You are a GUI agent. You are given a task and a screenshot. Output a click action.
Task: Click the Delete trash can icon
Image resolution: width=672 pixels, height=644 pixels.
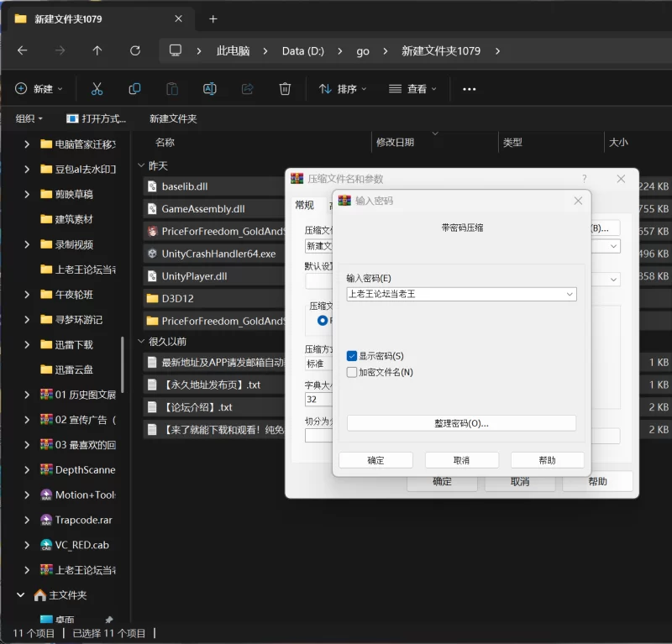pyautogui.click(x=285, y=89)
